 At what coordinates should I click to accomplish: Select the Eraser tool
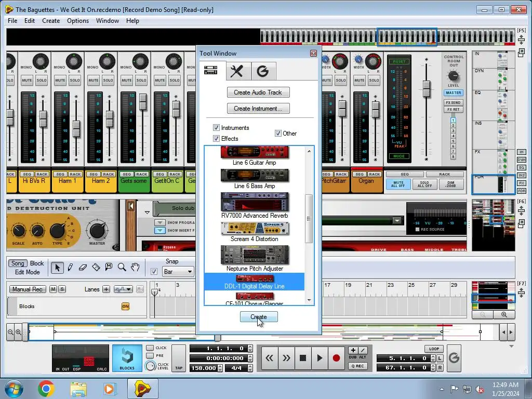83,268
